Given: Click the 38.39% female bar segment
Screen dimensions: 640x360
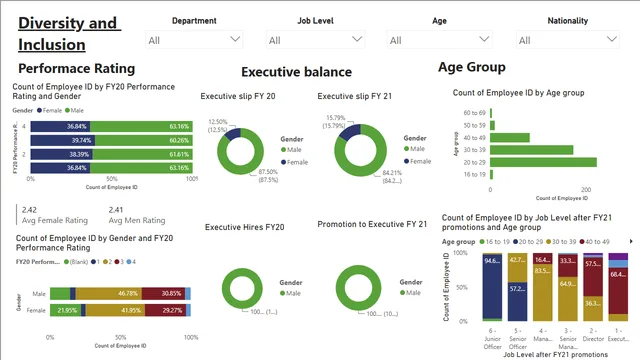Looking at the screenshot, I should point(62,154).
